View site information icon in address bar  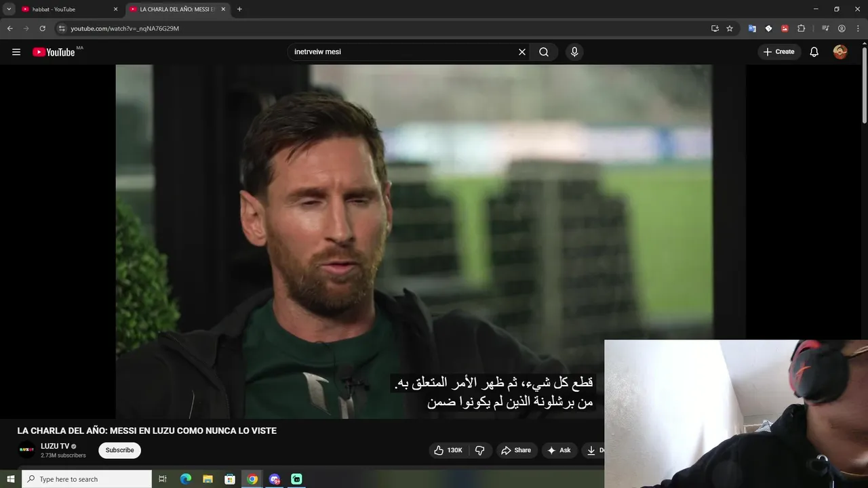(62, 28)
